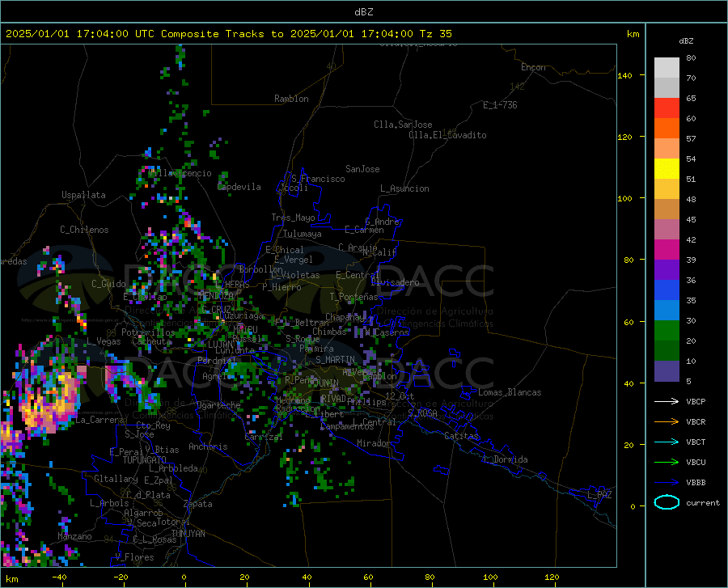Click the TUPUNGATO map label

tap(145, 460)
